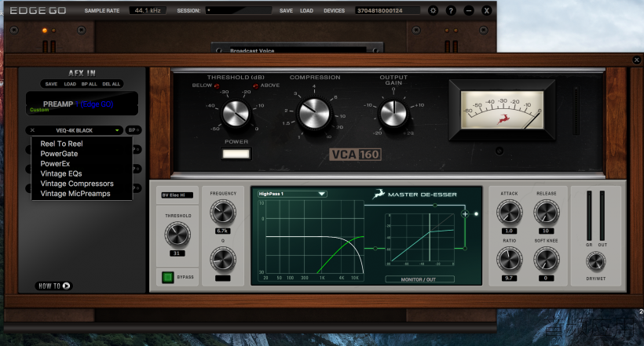The width and height of the screenshot is (644, 346).
Task: Bypass VEQ-4K BLACK using its BP button
Action: coord(133,130)
